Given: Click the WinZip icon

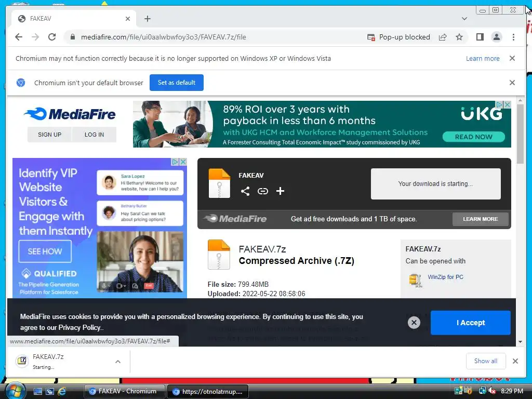Looking at the screenshot, I should (x=416, y=280).
